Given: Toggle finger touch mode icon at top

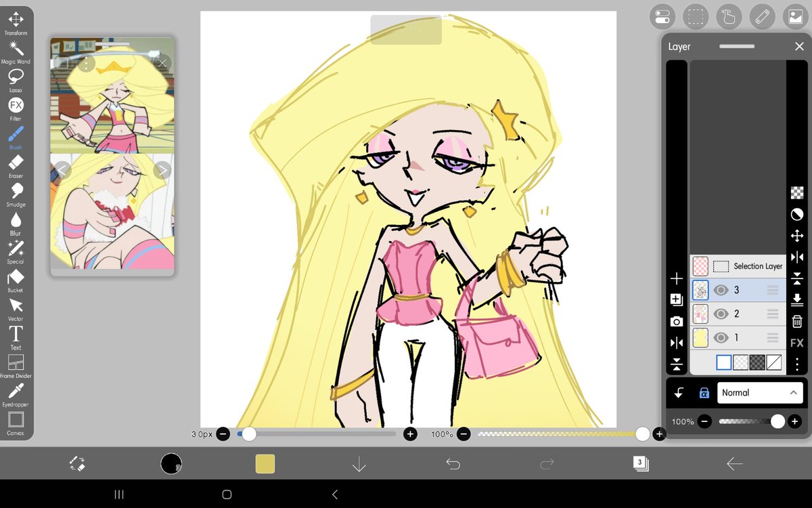Looking at the screenshot, I should tap(729, 16).
